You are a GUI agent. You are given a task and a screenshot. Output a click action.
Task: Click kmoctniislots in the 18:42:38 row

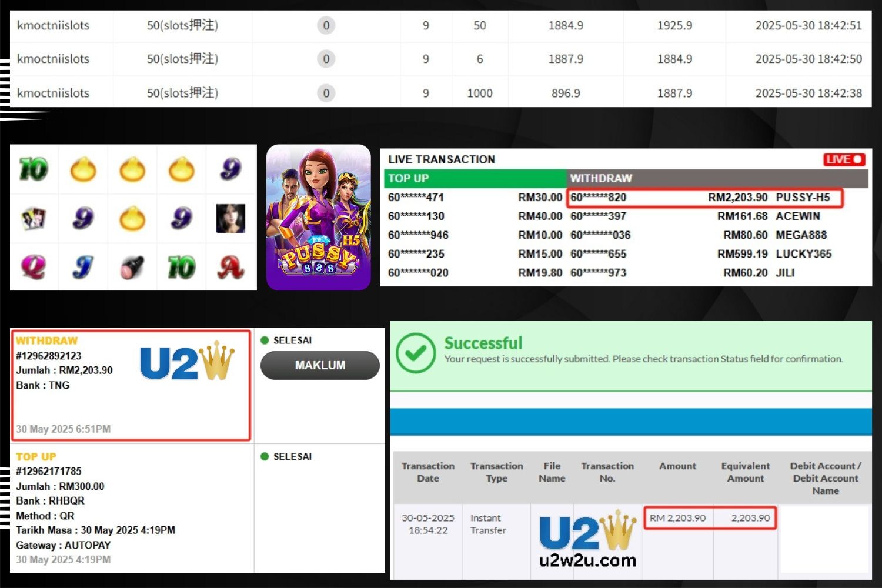pyautogui.click(x=53, y=93)
